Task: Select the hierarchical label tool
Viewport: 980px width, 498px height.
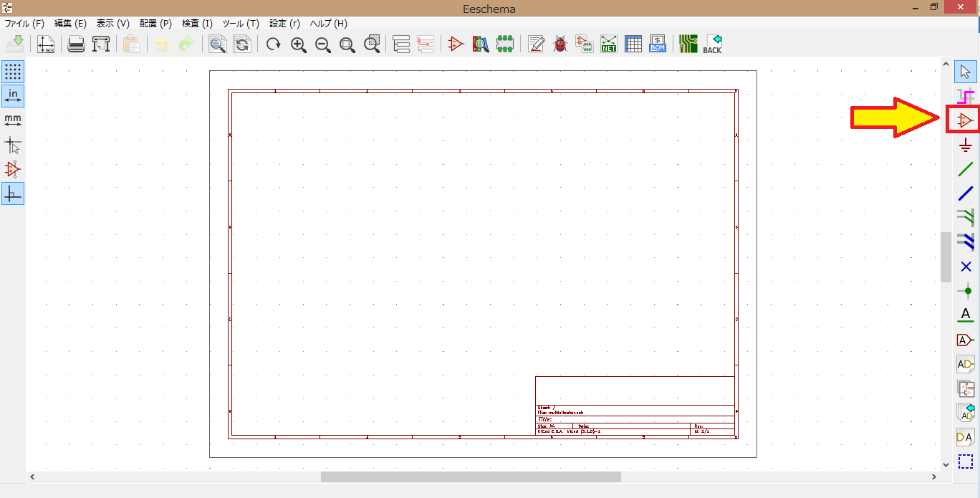Action: coord(966,364)
